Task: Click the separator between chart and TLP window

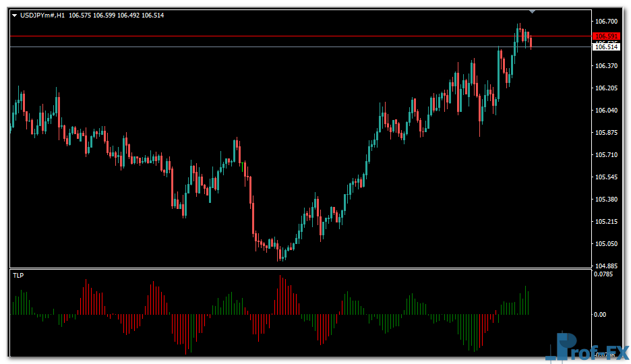Action: [x=300, y=269]
